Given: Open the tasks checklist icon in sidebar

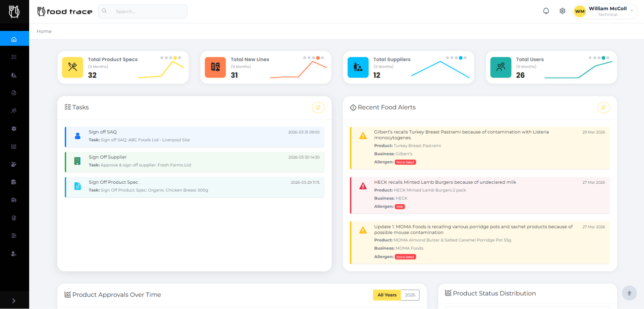Looking at the screenshot, I should click(14, 57).
